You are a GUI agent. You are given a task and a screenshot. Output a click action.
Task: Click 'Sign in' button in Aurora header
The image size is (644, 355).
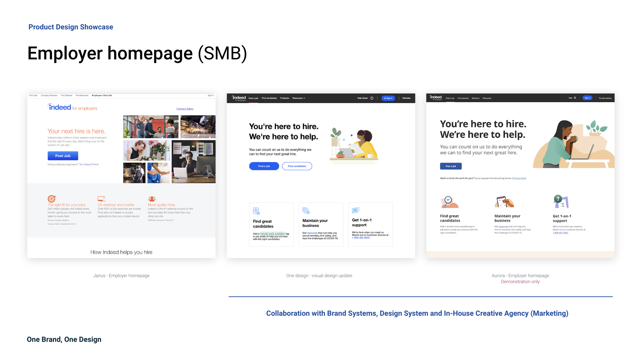click(x=587, y=98)
